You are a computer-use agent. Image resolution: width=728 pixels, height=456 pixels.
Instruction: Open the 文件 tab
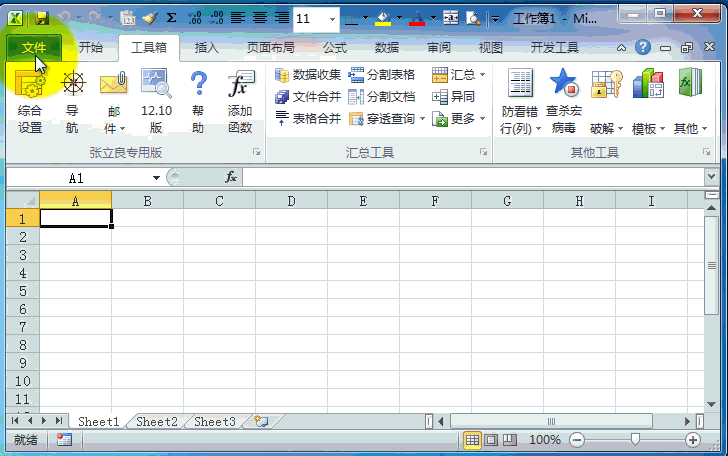tap(33, 47)
